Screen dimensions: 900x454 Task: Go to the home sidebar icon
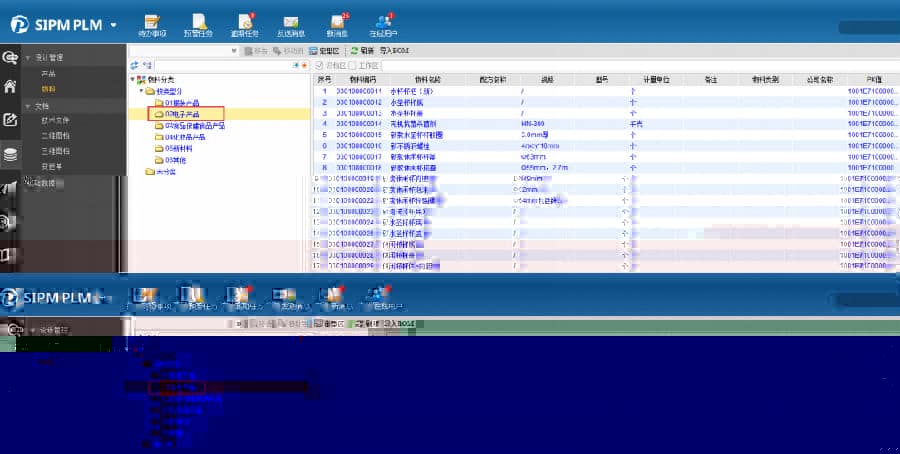click(x=10, y=87)
